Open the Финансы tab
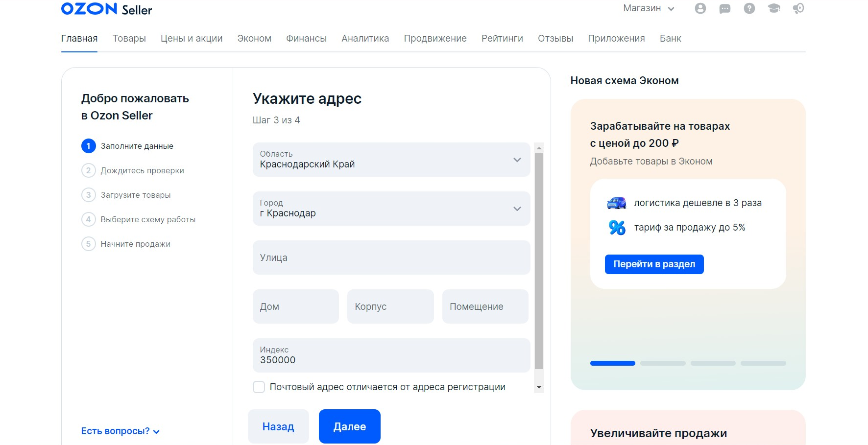The image size is (868, 445). coord(306,39)
